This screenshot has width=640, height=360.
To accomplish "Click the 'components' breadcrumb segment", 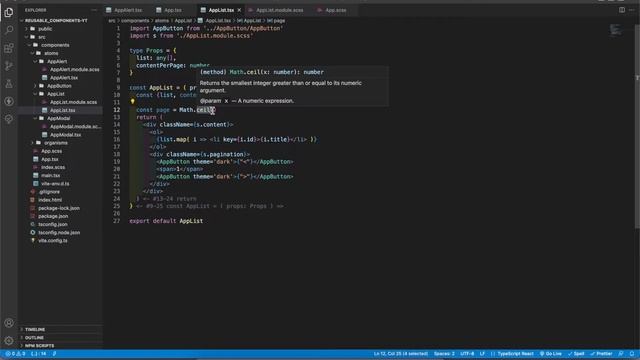I will tap(135, 20).
